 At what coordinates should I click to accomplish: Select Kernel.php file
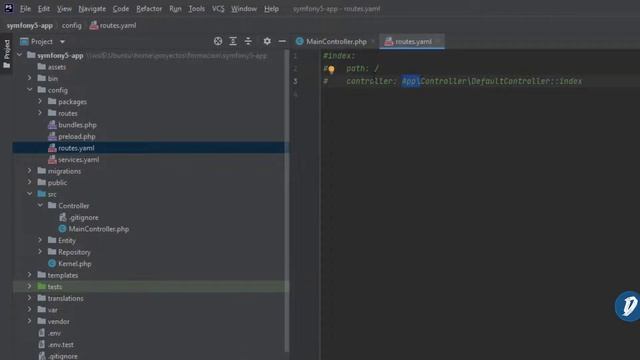tap(70, 264)
